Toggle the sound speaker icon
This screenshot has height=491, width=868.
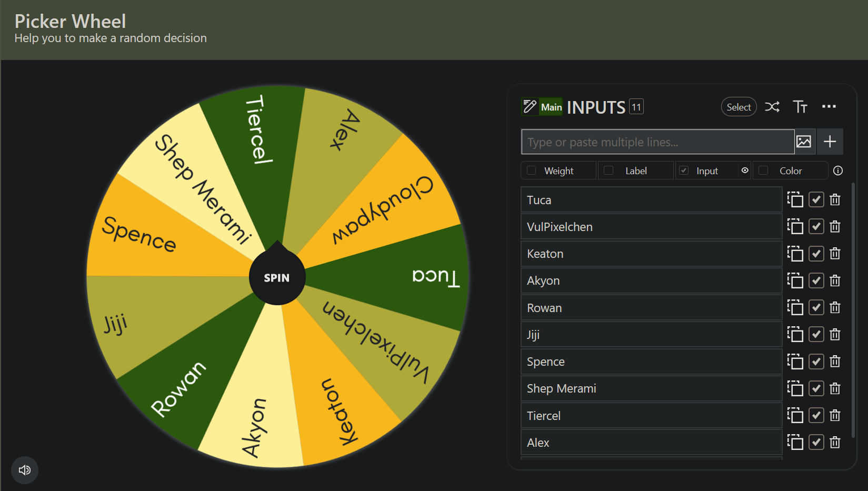(x=25, y=469)
